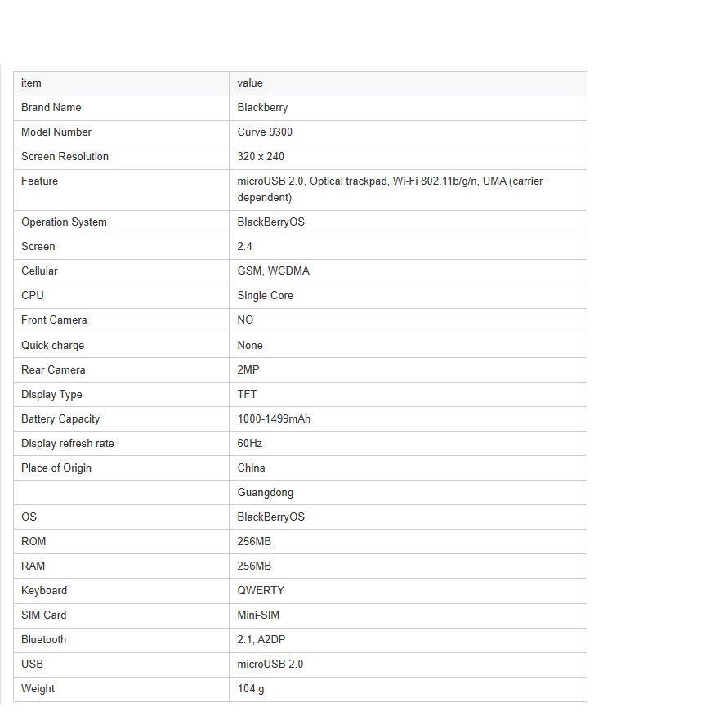This screenshot has height=716, width=728.
Task: Click the Single Core CPU value
Action: 265,295
